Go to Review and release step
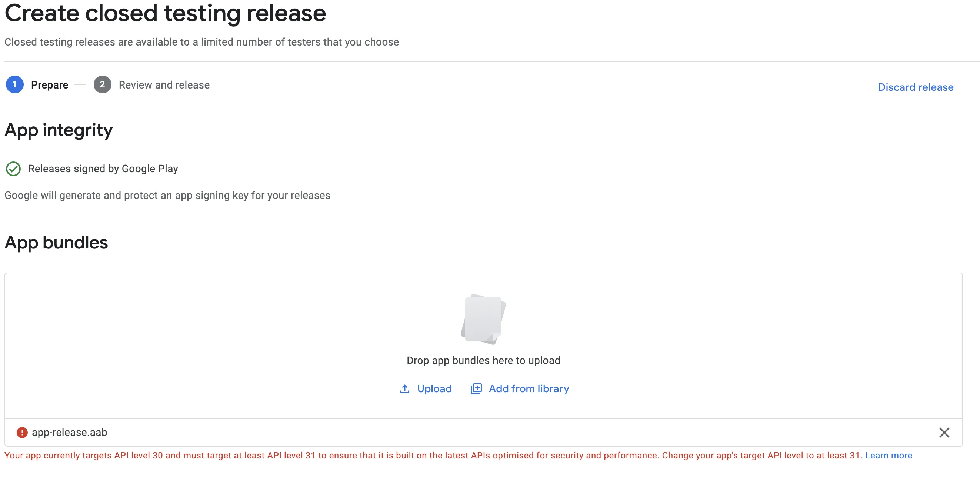 164,85
